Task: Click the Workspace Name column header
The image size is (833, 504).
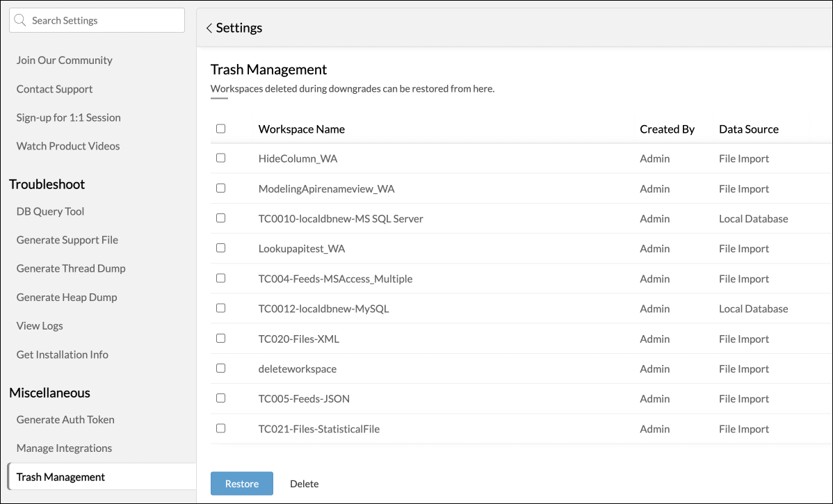Action: pos(301,129)
